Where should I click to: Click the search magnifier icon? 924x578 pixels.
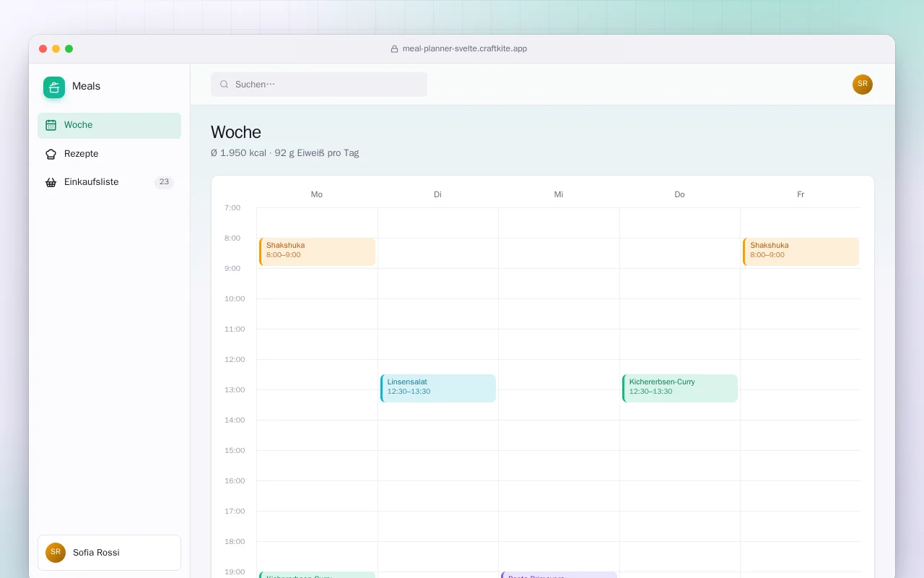click(225, 85)
